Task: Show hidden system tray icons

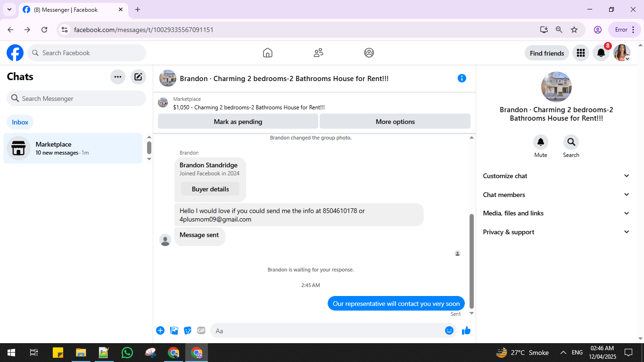Action: pos(563,353)
